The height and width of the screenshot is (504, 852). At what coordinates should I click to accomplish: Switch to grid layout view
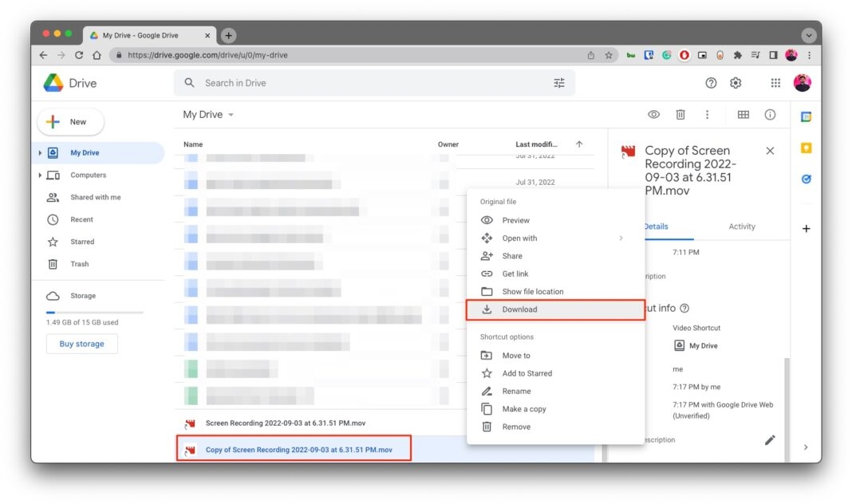(x=743, y=115)
